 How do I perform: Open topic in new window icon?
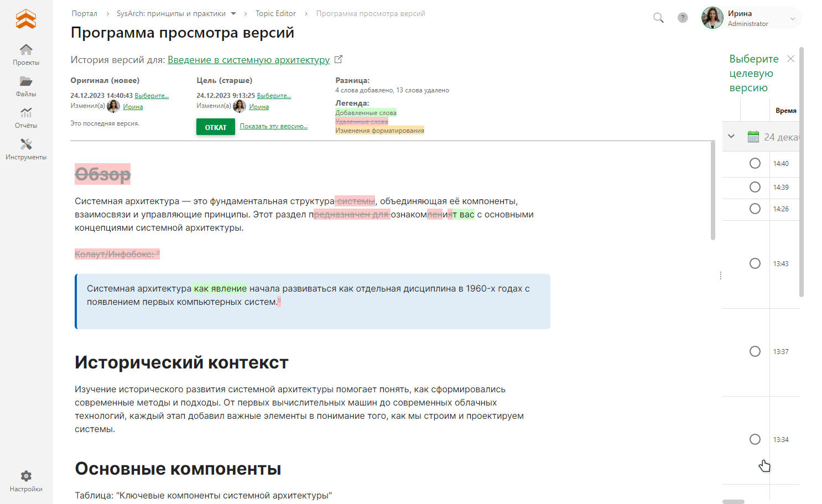pos(339,59)
